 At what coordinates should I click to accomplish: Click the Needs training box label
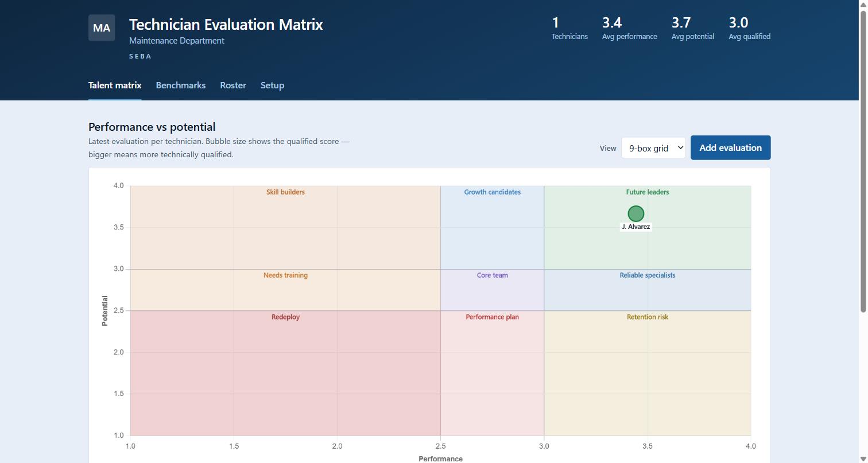point(285,275)
